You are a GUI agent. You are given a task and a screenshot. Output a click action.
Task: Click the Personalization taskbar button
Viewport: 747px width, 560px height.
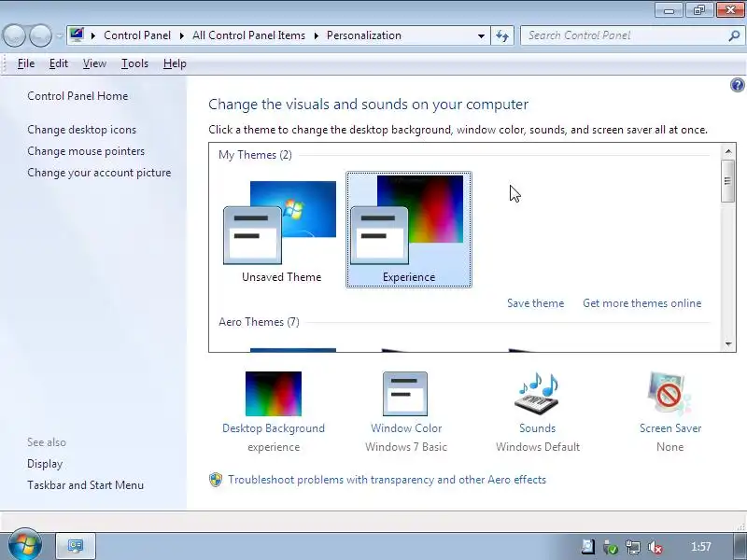pos(76,546)
